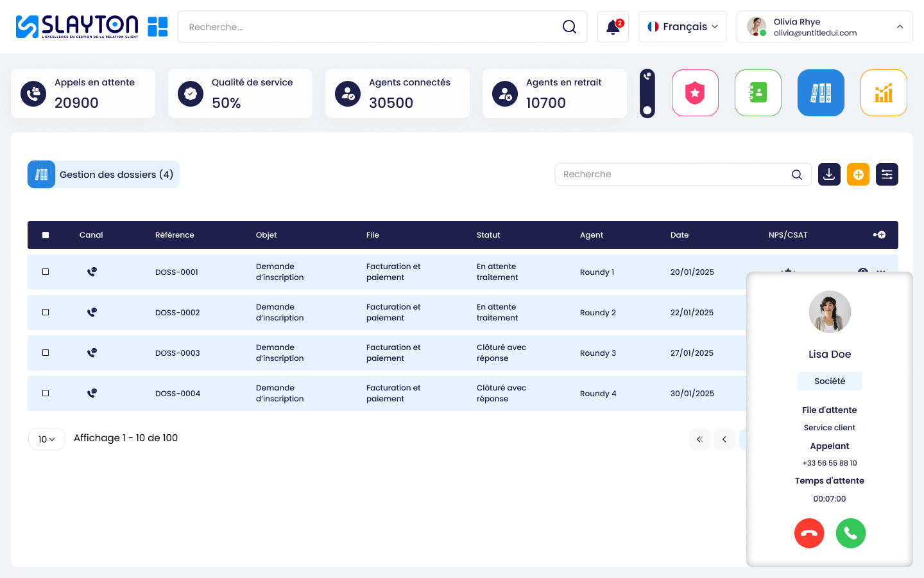This screenshot has width=924, height=578.
Task: Download the dossiers list
Action: [829, 175]
